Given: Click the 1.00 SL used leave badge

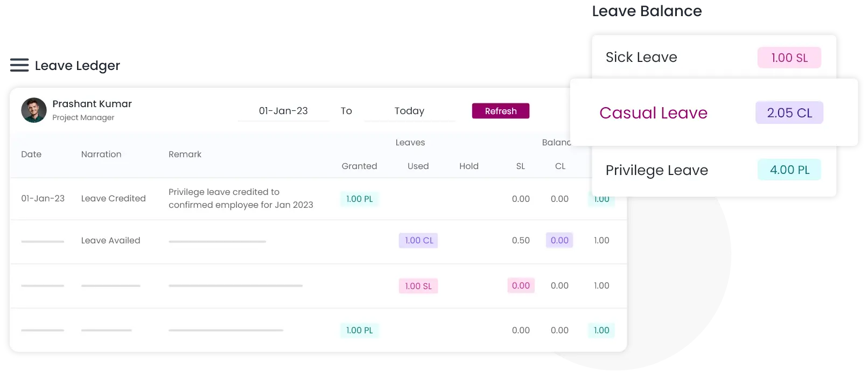Looking at the screenshot, I should [x=418, y=286].
